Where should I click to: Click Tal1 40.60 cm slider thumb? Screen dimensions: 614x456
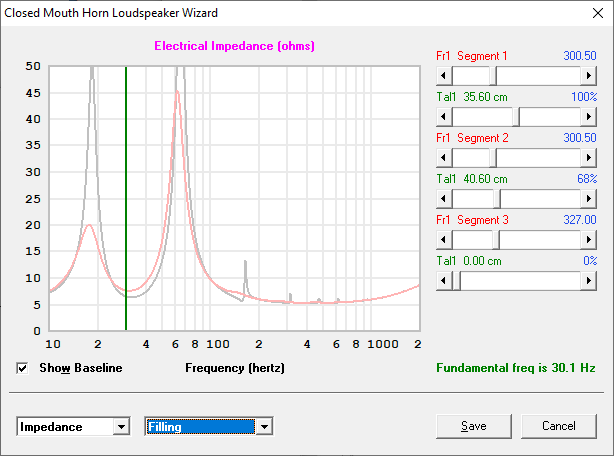(497, 199)
